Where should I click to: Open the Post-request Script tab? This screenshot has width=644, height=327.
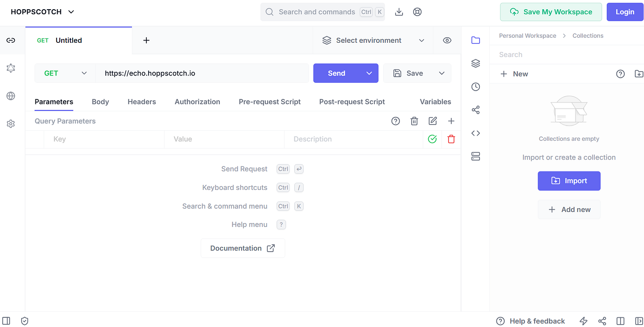352,102
